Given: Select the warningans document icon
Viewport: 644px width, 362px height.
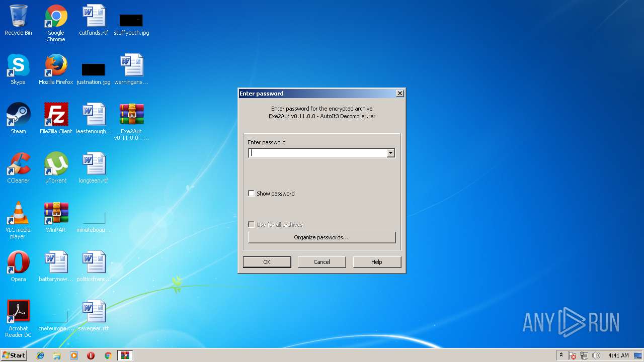Looking at the screenshot, I should pos(131,69).
